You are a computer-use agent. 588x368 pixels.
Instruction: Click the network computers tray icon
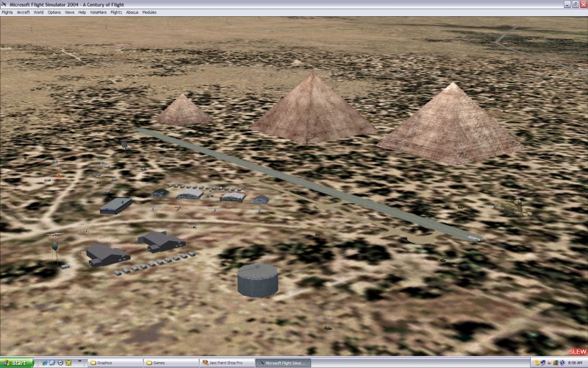click(543, 363)
